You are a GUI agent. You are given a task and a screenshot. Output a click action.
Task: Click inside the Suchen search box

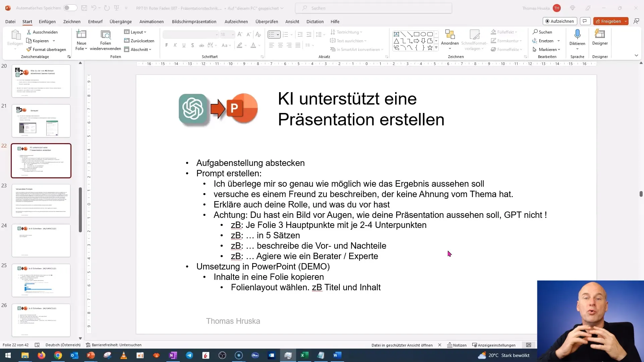click(x=374, y=8)
